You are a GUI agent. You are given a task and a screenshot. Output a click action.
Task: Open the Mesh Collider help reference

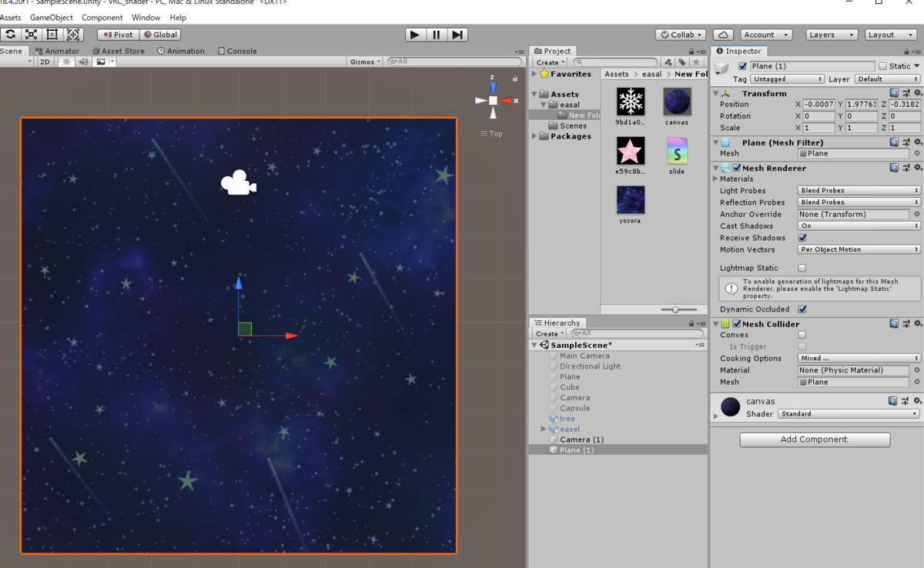pyautogui.click(x=894, y=324)
